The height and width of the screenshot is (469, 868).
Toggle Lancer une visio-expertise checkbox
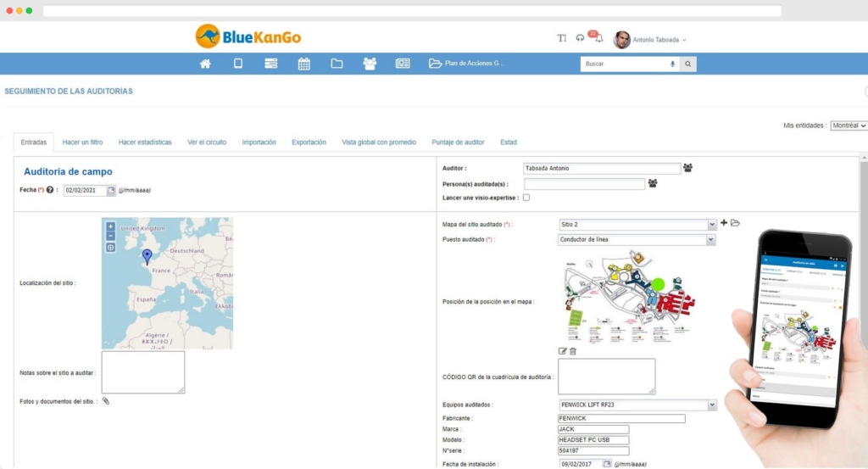point(526,198)
